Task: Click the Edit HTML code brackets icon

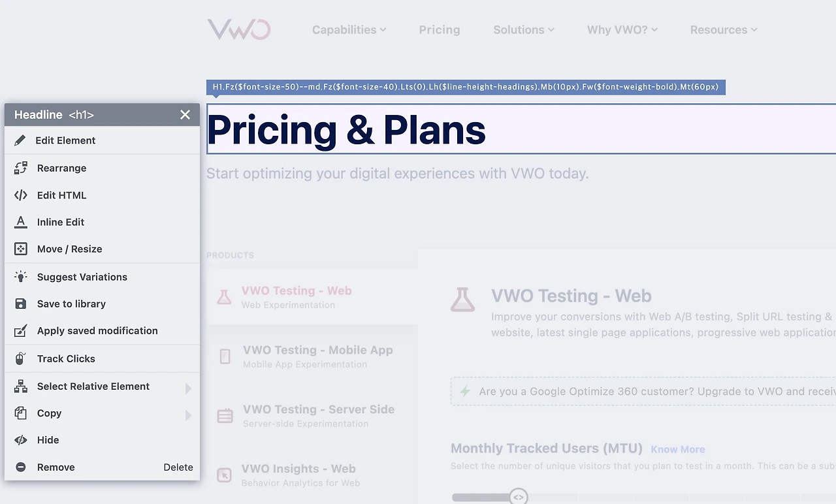Action: coord(21,195)
